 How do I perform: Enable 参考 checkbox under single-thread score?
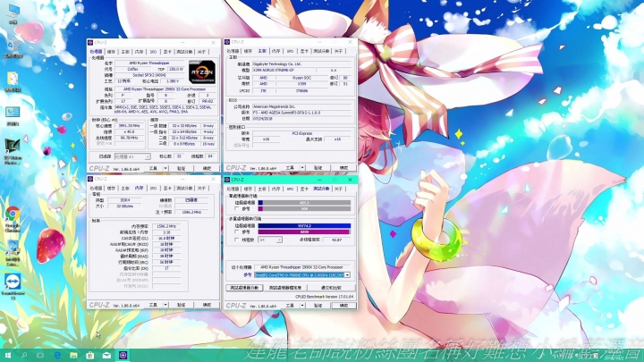(236, 208)
